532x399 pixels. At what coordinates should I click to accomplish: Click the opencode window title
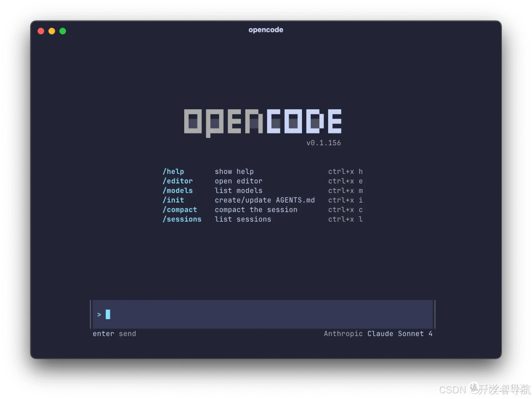(266, 30)
